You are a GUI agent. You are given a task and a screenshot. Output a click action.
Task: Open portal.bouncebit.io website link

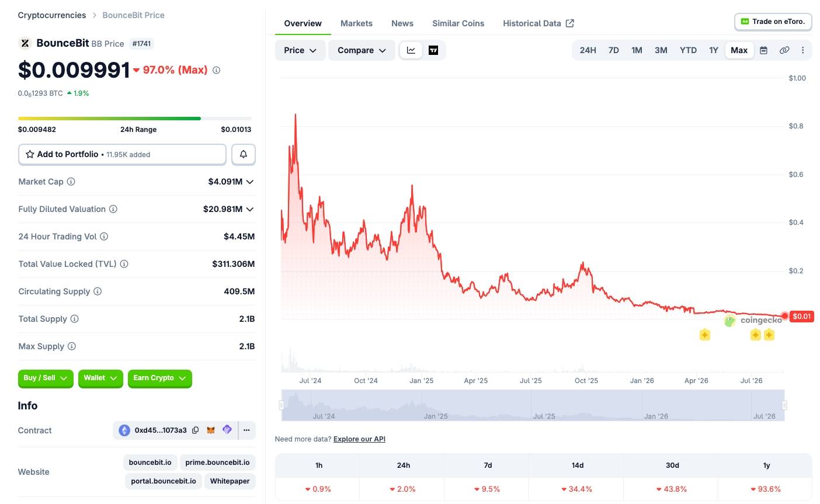164,481
